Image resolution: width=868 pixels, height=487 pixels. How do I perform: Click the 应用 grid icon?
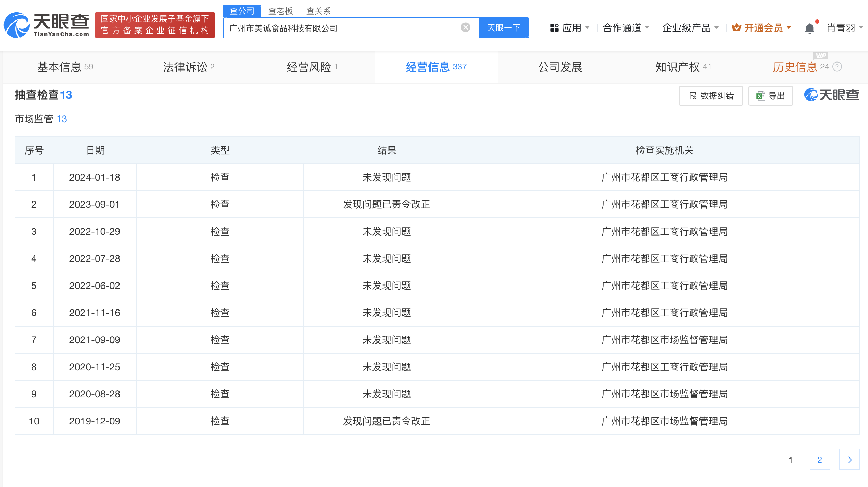[555, 28]
